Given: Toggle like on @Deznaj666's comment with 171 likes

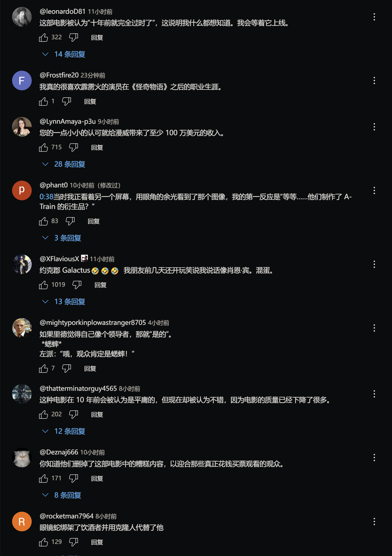Looking at the screenshot, I should [x=43, y=478].
